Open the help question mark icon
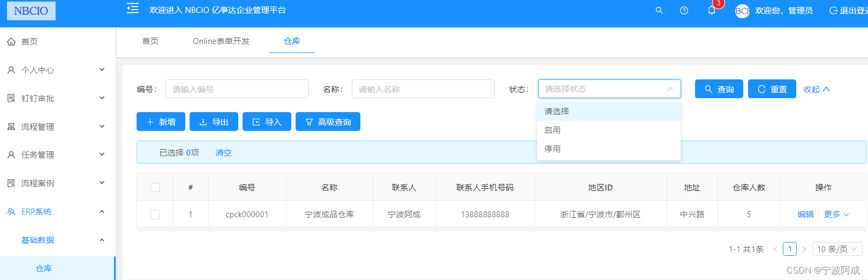868x280 pixels. [684, 11]
